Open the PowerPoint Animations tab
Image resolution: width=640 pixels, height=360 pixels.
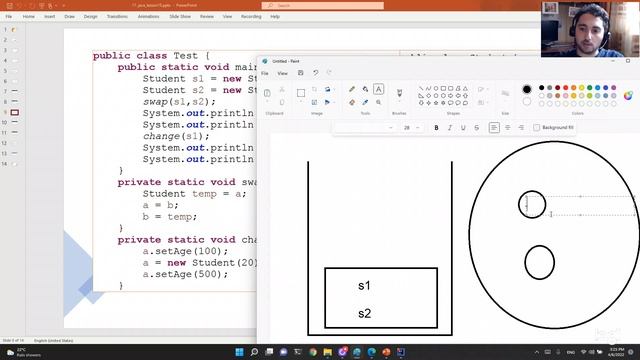[149, 17]
